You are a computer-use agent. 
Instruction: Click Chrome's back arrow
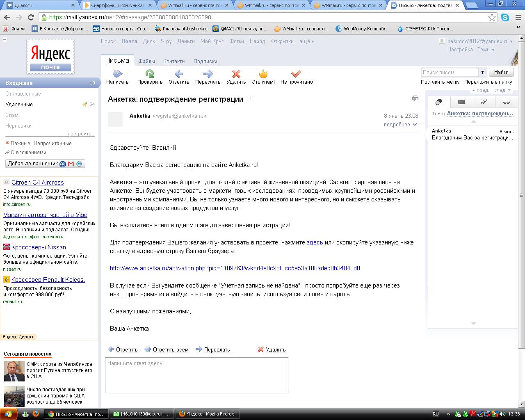pyautogui.click(x=7, y=17)
